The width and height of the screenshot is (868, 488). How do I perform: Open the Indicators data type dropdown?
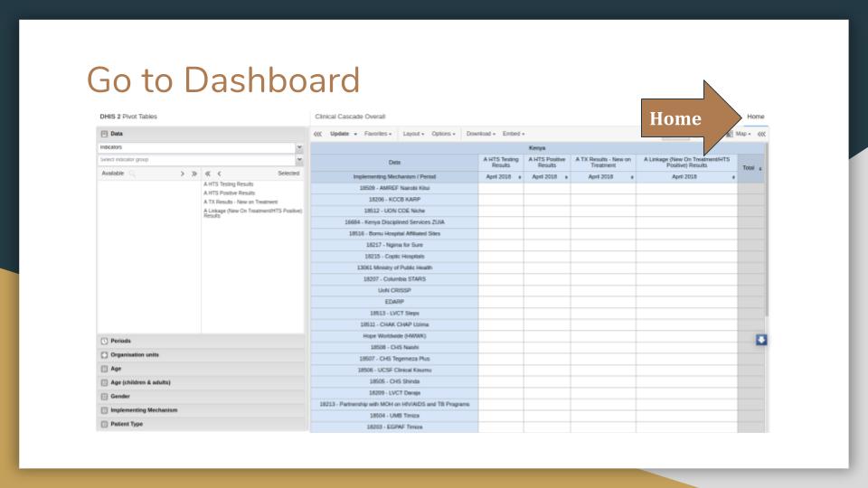[x=299, y=147]
